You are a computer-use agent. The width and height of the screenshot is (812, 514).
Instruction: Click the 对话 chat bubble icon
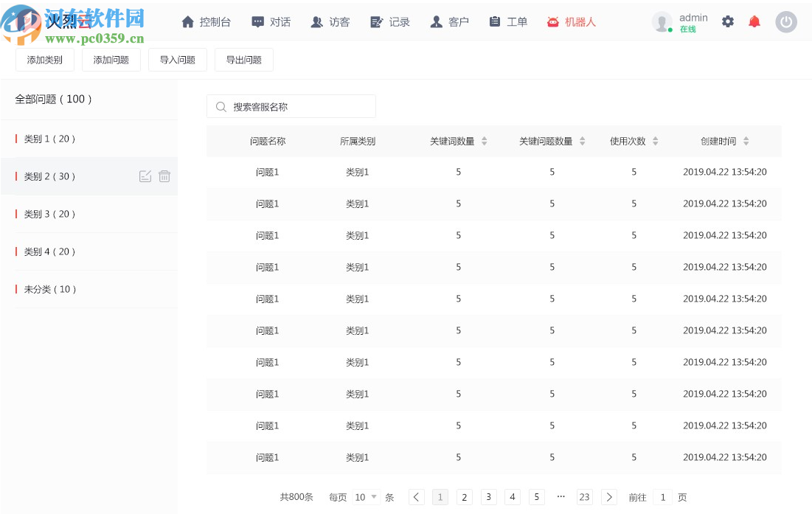[257, 21]
